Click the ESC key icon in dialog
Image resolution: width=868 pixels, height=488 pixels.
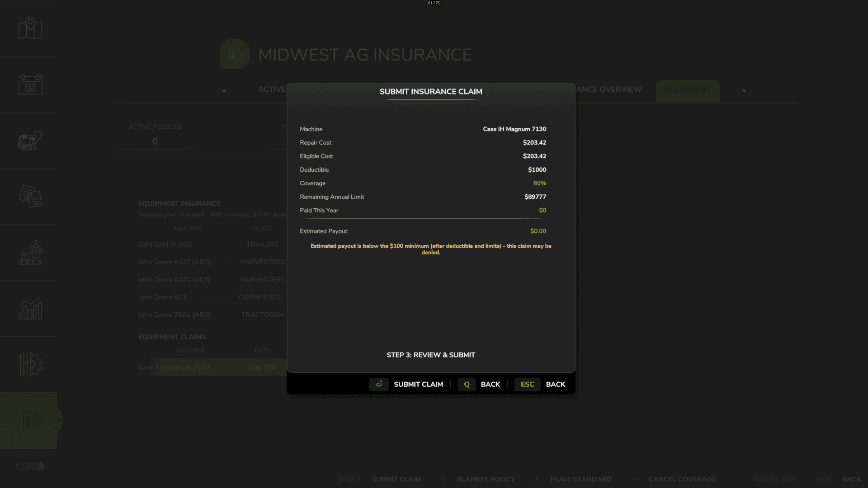click(x=527, y=384)
